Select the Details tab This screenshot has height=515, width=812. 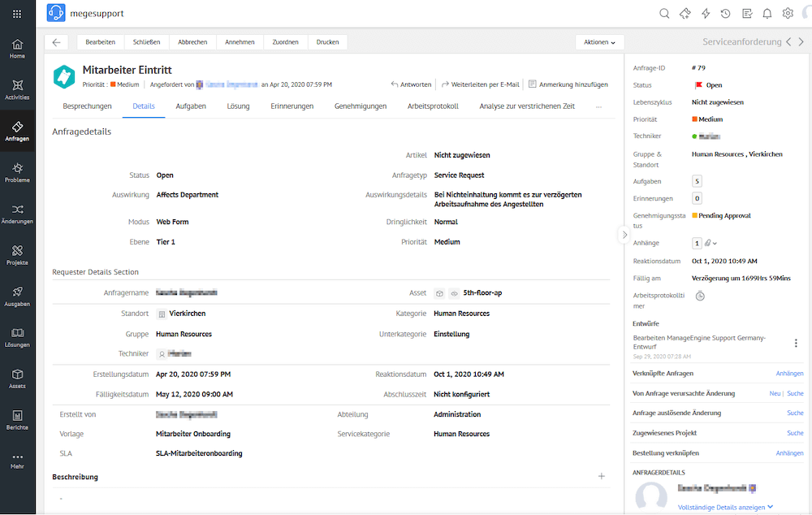[144, 106]
